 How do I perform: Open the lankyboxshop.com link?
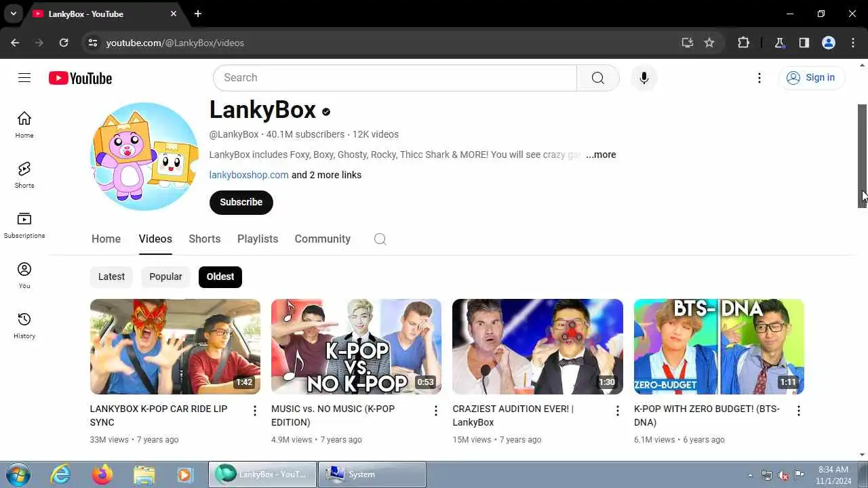click(249, 175)
